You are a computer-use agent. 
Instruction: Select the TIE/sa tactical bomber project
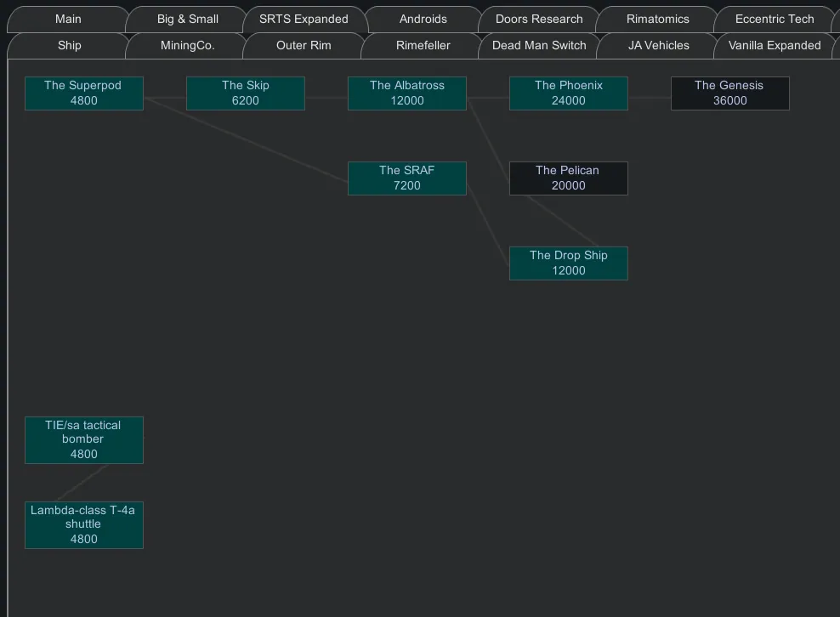click(x=83, y=439)
